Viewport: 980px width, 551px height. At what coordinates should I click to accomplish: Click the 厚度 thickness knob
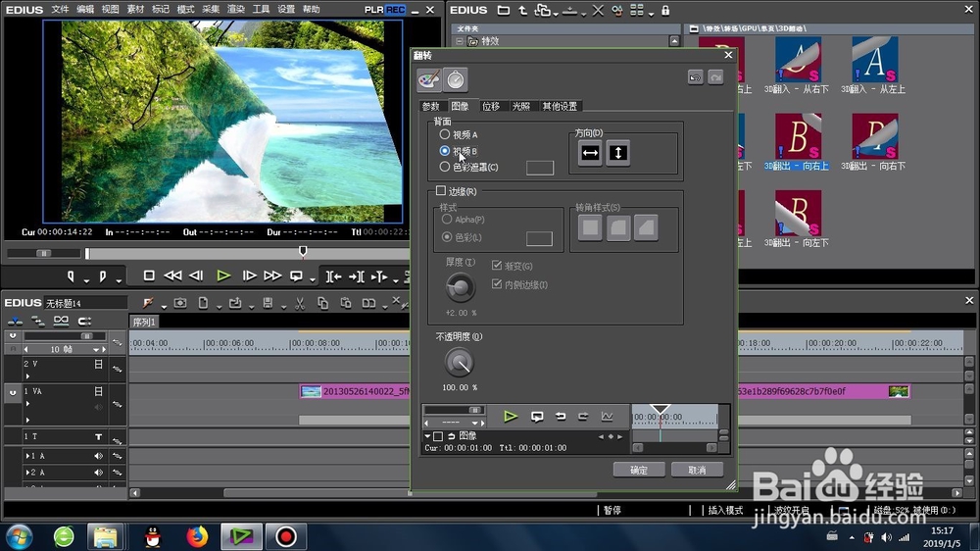pos(460,287)
